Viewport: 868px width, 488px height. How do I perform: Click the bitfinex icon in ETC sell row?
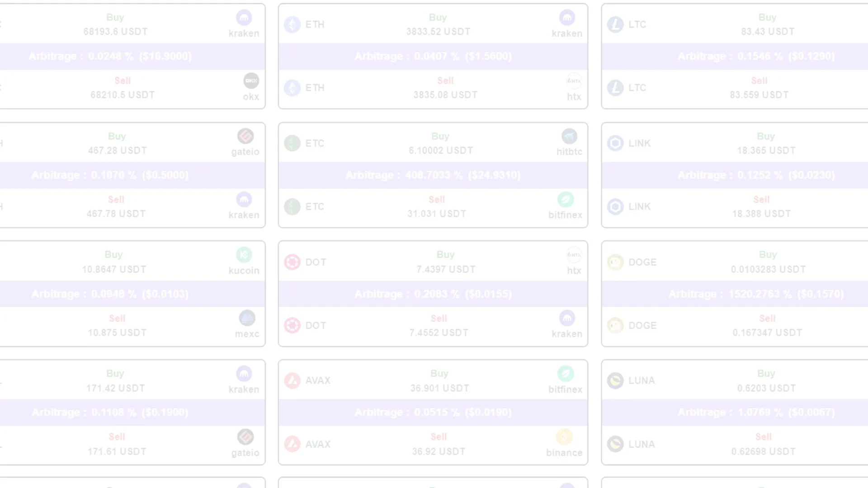coord(566,200)
